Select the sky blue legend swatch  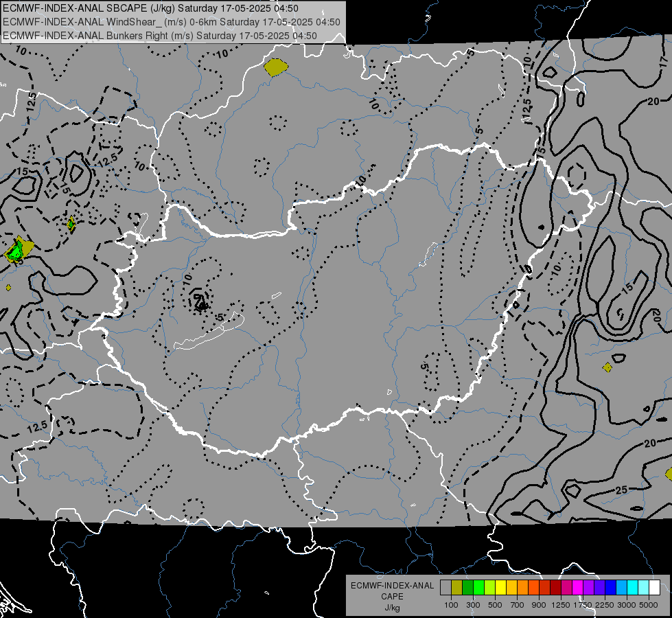tap(621, 587)
